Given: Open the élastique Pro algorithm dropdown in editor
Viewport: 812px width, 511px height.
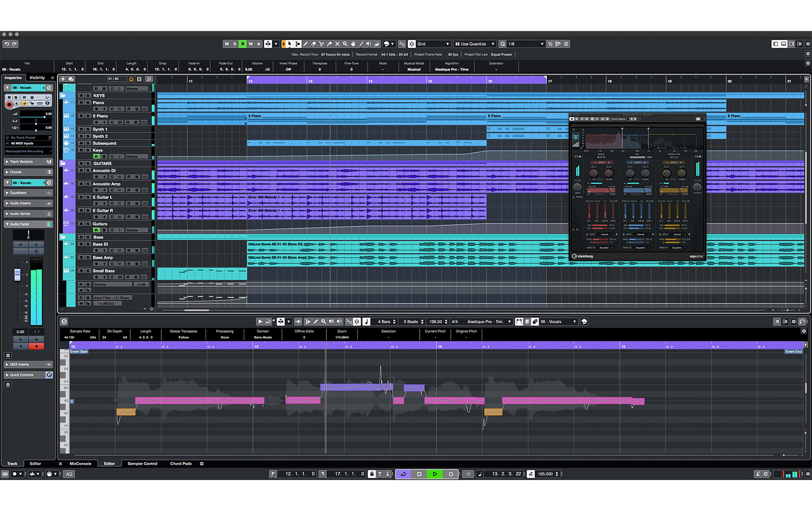Looking at the screenshot, I should pos(488,322).
